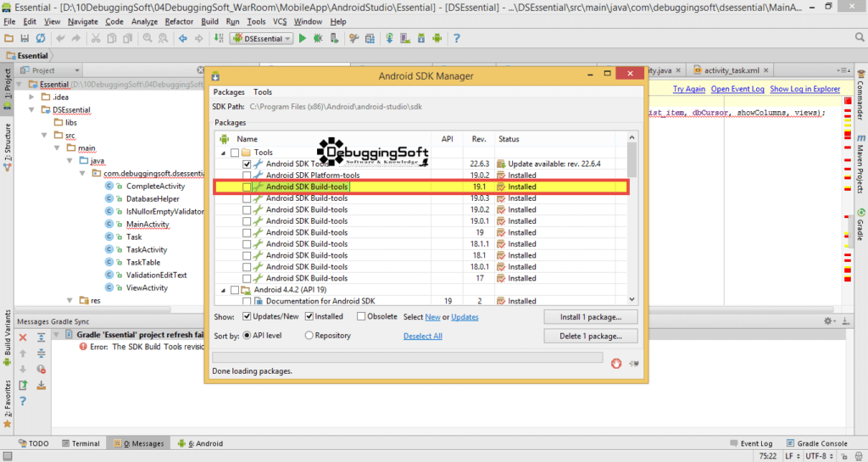Click the blue Back navigation arrow
This screenshot has height=462, width=868.
(183, 38)
